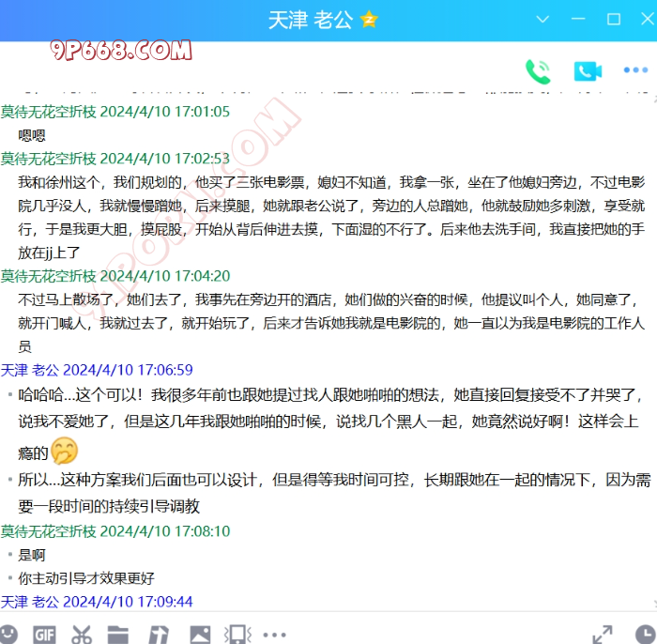This screenshot has height=644, width=657.
Task: Open more options beside video call
Action: tap(635, 71)
